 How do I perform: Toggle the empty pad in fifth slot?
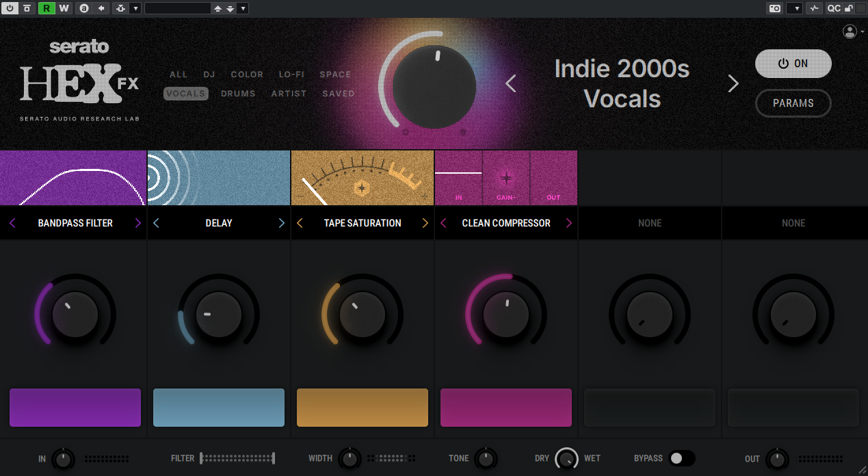point(650,408)
